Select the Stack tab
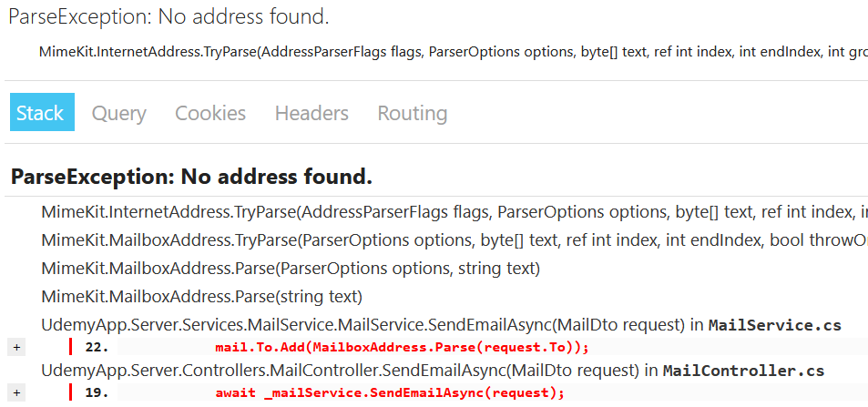 click(x=40, y=113)
